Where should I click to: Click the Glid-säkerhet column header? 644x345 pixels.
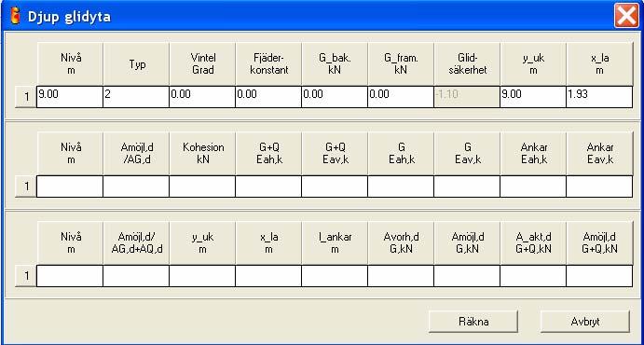[467, 64]
